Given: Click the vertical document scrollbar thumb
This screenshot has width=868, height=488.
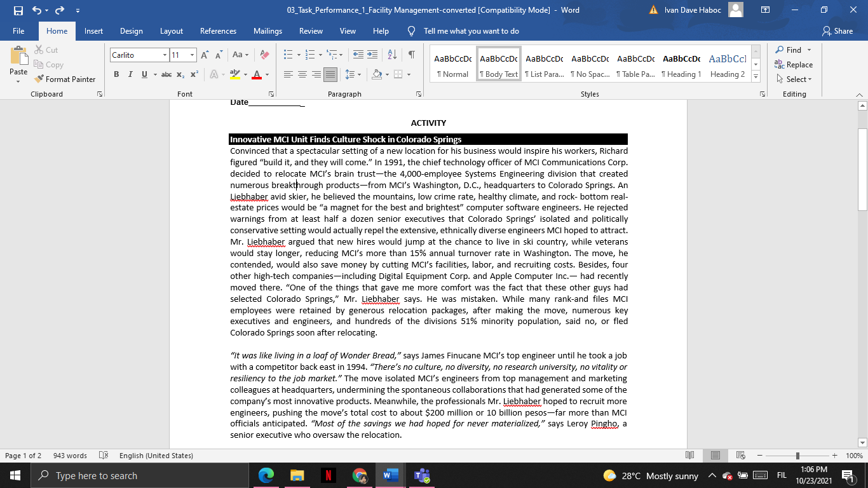Looking at the screenshot, I should (x=862, y=169).
